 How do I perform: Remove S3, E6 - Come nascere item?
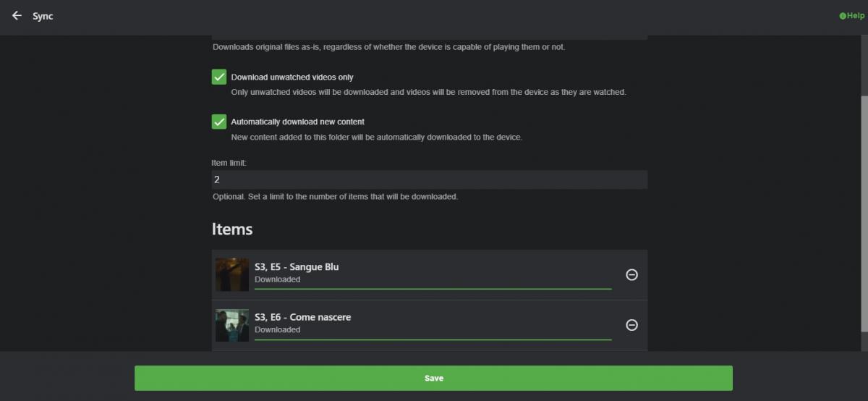(631, 325)
